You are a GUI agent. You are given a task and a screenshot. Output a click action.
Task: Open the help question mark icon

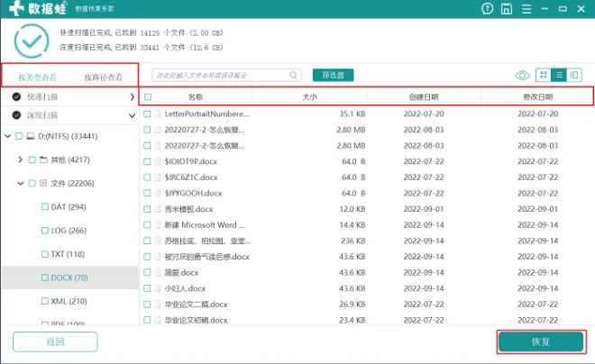(487, 8)
